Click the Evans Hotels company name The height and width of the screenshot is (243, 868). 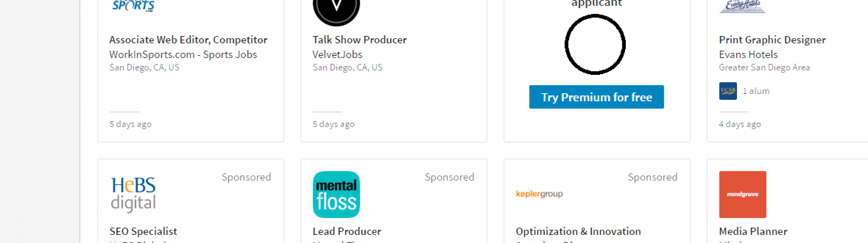click(x=748, y=54)
